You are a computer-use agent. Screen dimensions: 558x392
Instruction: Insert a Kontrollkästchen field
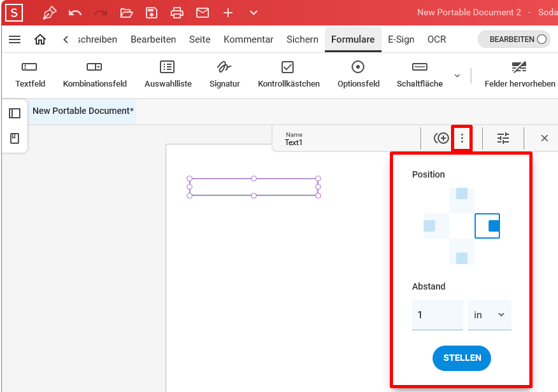[289, 74]
